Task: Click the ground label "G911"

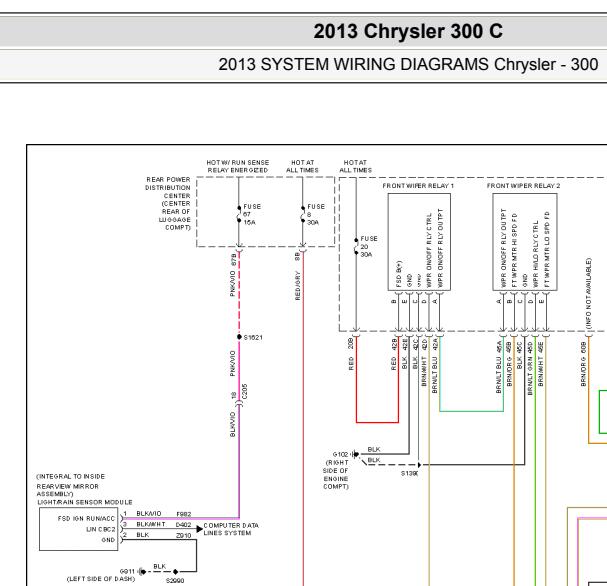Action: coord(127,571)
